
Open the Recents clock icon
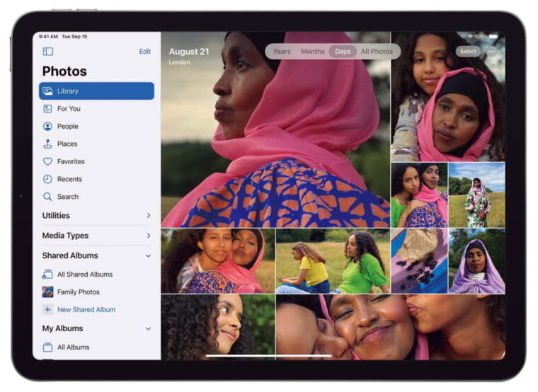47,179
